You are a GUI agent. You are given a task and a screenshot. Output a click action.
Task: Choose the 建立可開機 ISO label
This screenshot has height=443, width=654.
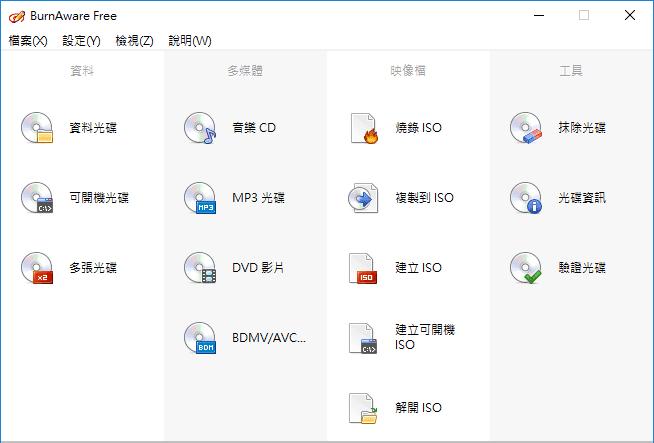coord(425,337)
